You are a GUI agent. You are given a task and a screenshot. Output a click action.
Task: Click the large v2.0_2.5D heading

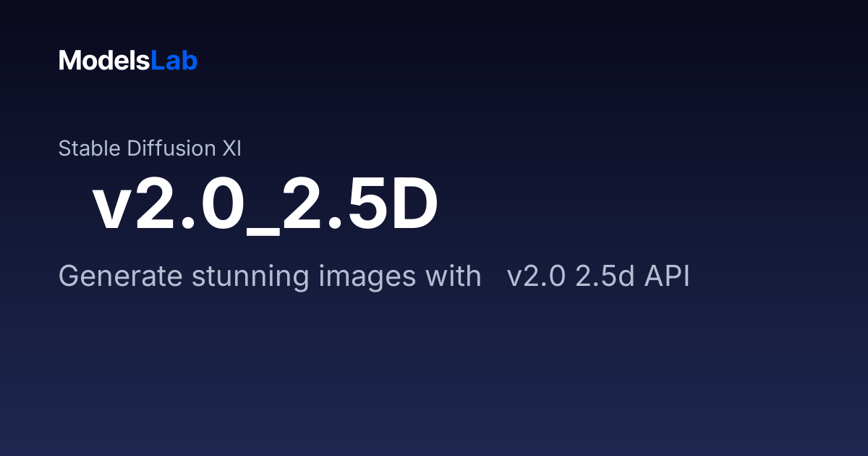(265, 206)
